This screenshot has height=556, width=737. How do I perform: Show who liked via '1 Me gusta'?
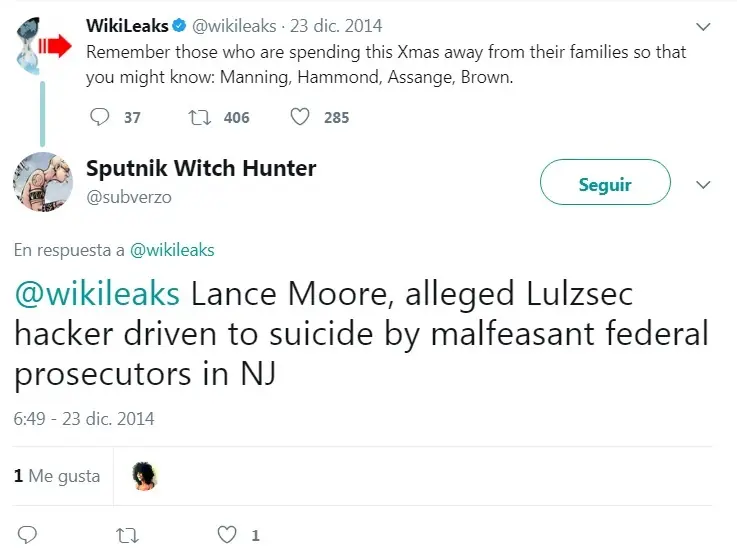pos(57,476)
